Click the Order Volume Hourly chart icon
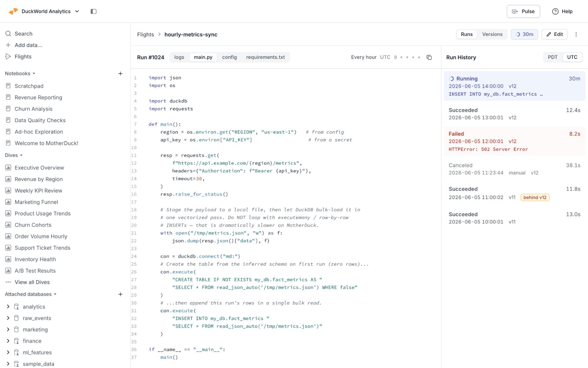 [8, 236]
